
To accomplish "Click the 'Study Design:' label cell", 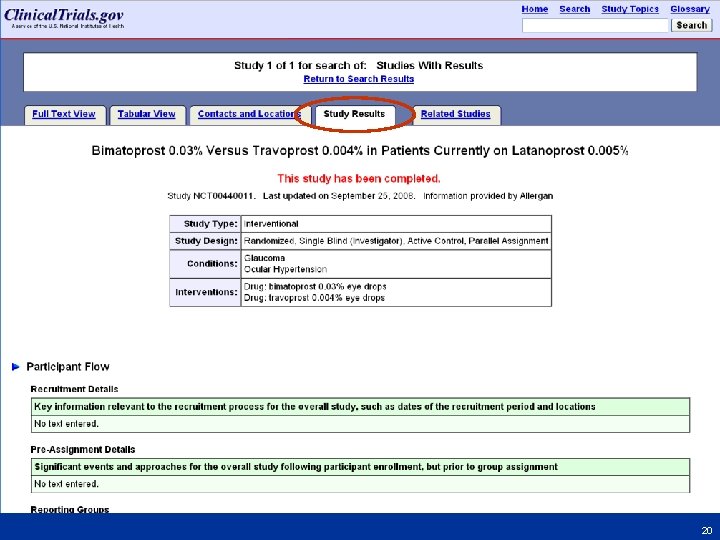I will 205,241.
